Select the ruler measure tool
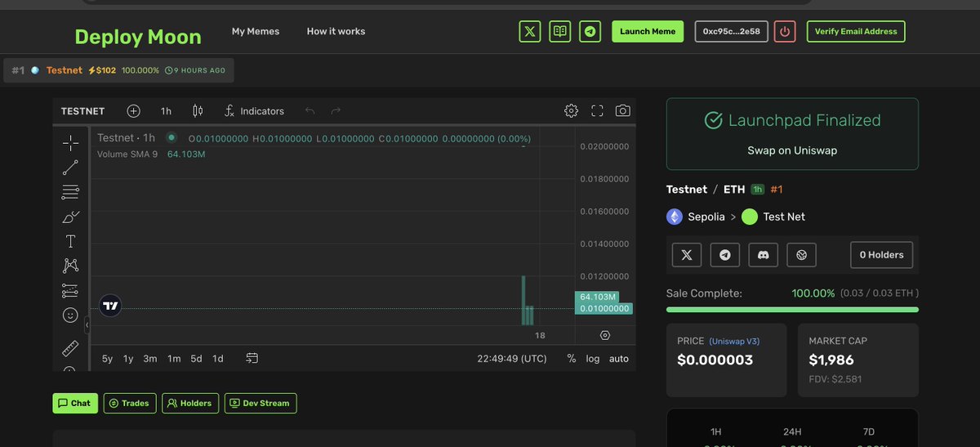Viewport: 980px width, 447px height. (71, 348)
